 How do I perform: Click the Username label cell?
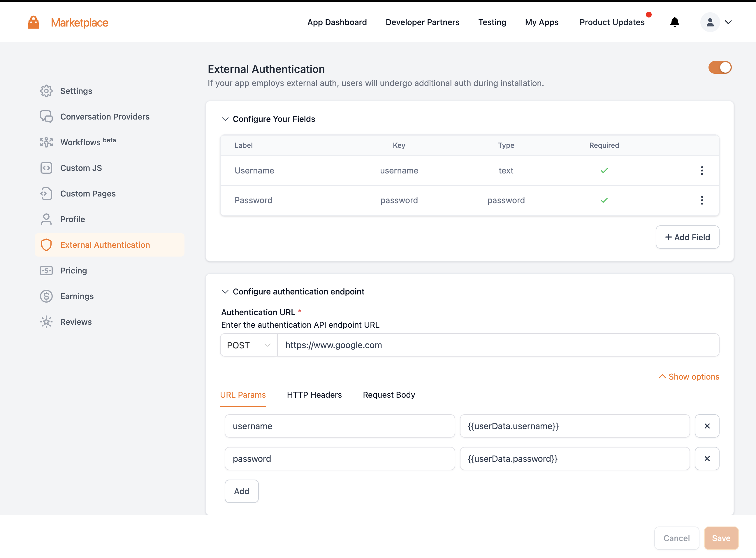pyautogui.click(x=254, y=171)
